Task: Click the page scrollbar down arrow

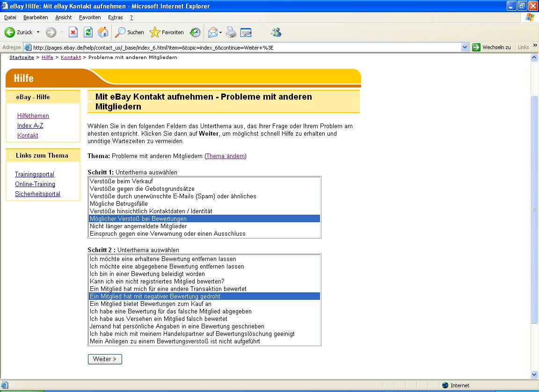Action: pyautogui.click(x=534, y=374)
